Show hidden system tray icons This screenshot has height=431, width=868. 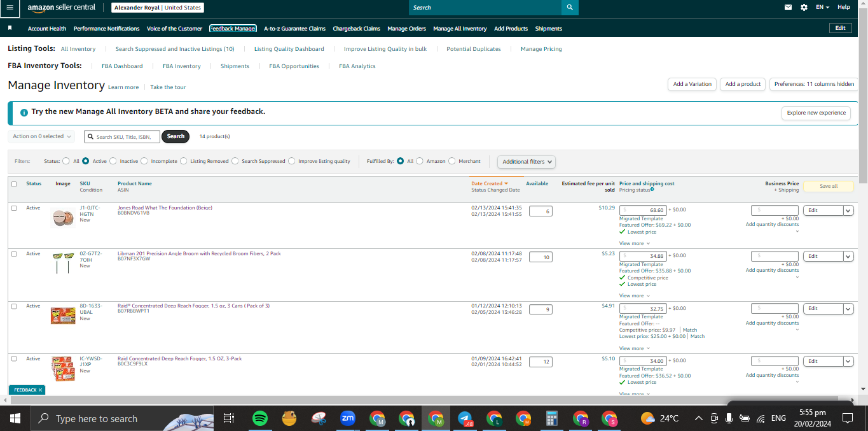[699, 418]
